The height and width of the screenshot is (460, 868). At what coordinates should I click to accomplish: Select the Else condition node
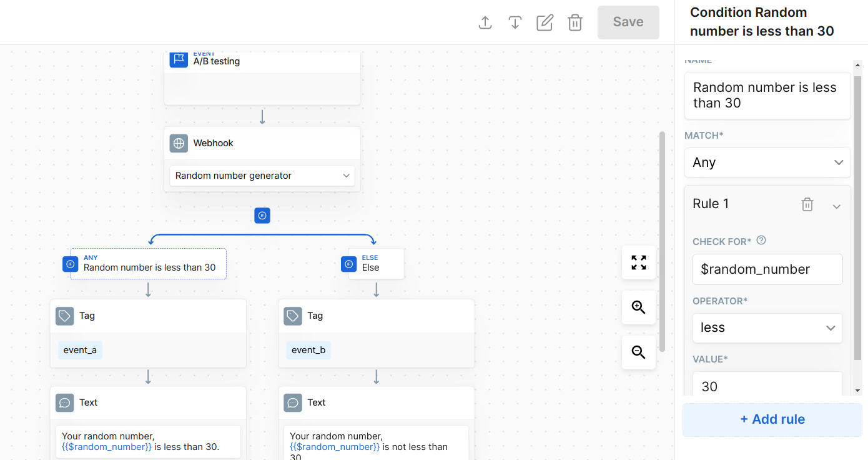[375, 264]
